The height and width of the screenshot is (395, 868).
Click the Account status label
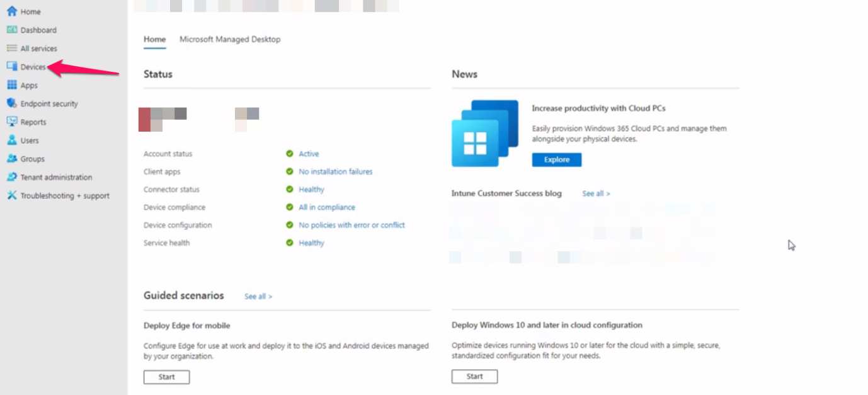point(168,154)
